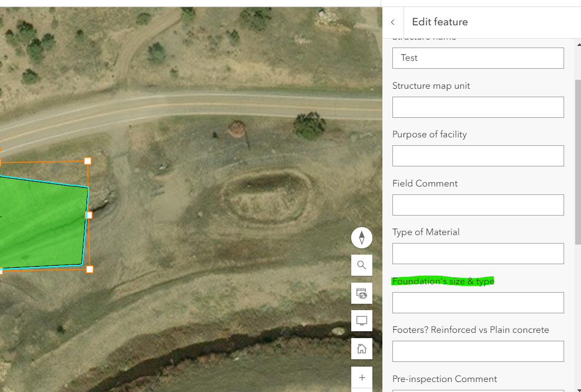This screenshot has height=392, width=581.
Task: Click the Structure name field containing Test
Action: [x=478, y=58]
